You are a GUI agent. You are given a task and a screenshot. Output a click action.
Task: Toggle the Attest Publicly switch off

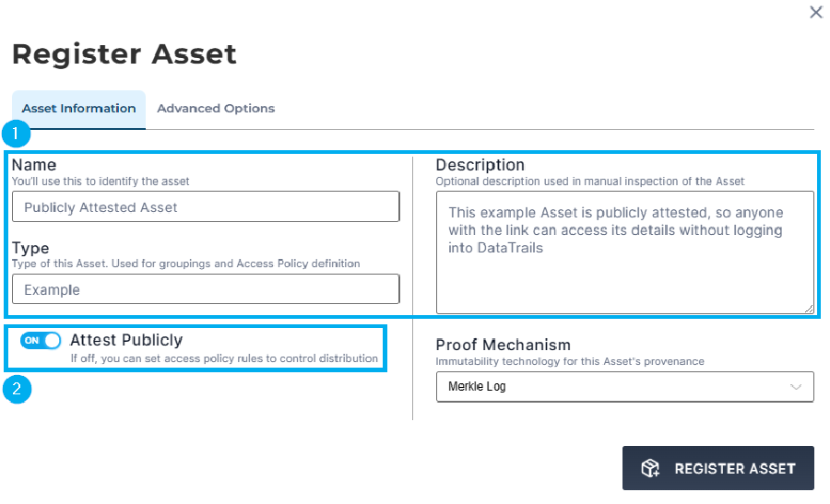click(41, 340)
